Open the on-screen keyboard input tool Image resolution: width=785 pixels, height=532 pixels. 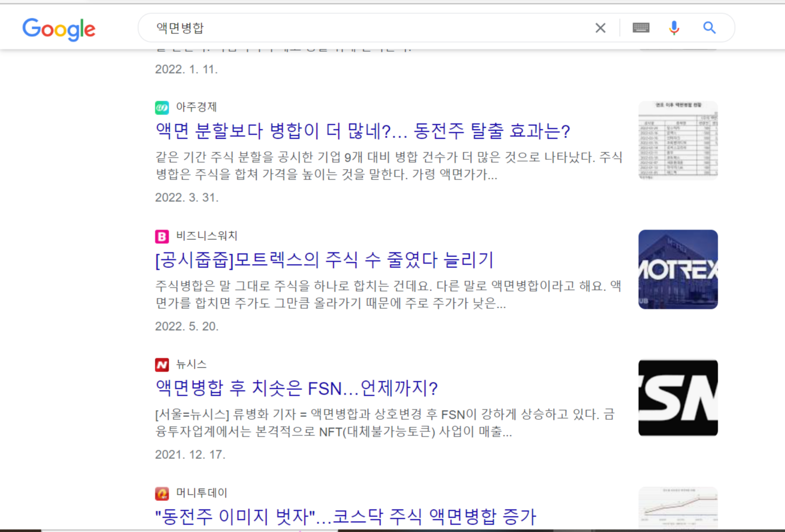641,28
